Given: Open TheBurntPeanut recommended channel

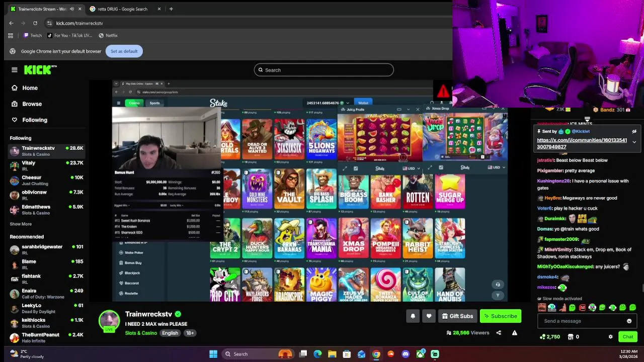Looking at the screenshot, I should click(47, 337).
